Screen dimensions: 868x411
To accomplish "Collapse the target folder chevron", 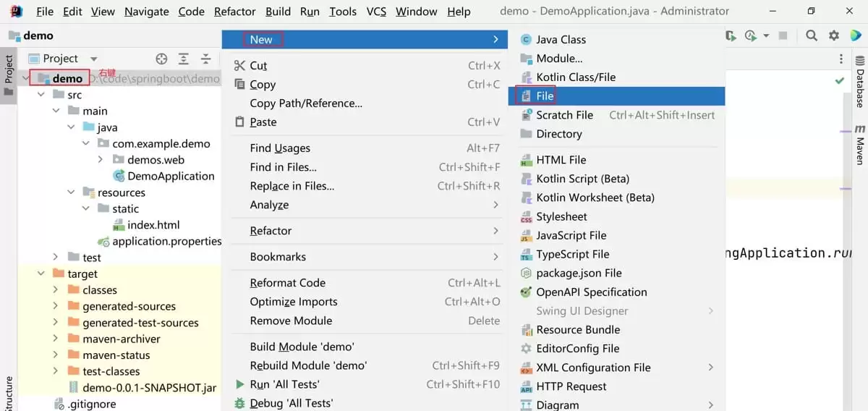I will (x=41, y=274).
